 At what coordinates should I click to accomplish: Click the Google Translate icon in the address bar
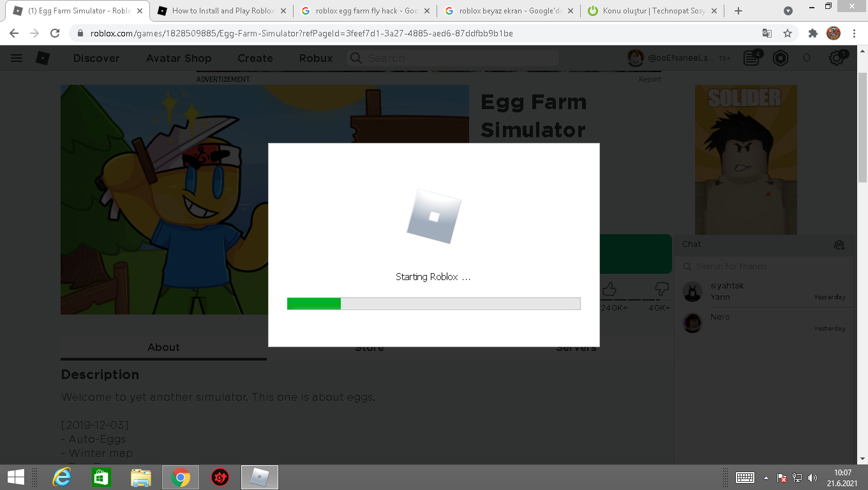[767, 33]
